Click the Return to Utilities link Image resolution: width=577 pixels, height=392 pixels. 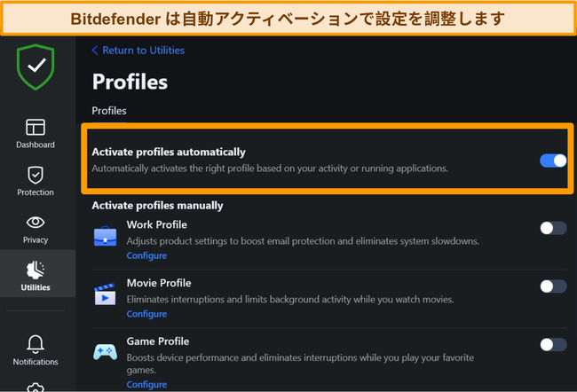coord(144,50)
